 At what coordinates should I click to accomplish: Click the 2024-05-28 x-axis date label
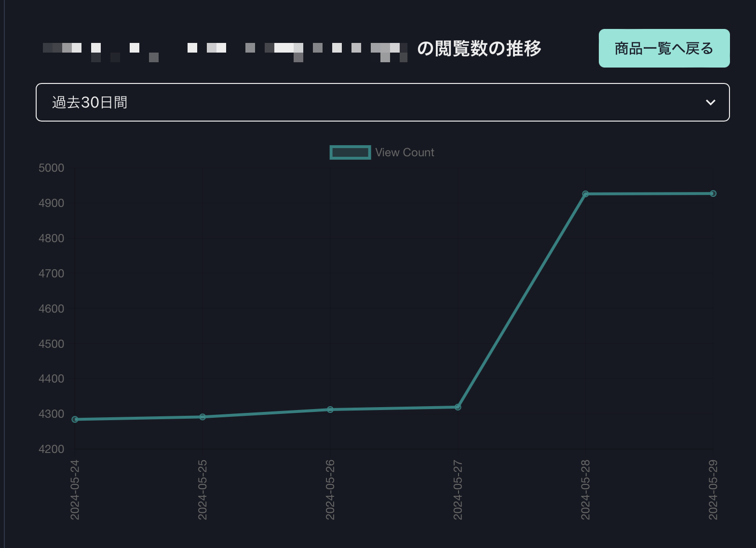pos(585,490)
